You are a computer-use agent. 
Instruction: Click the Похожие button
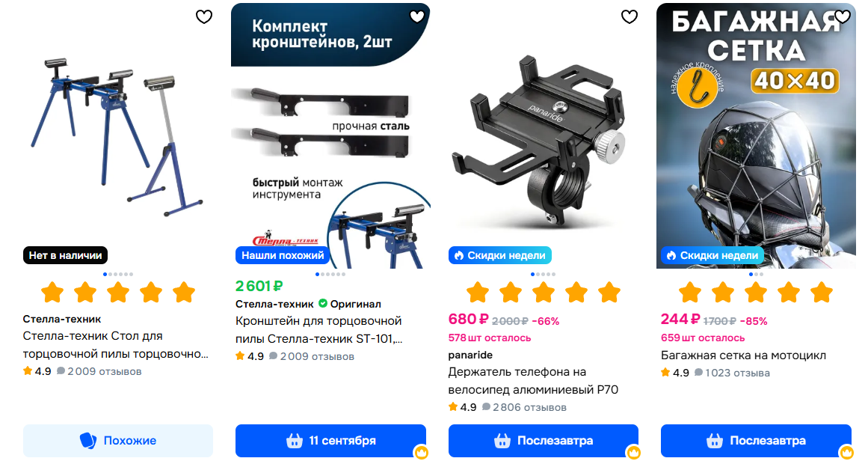pos(118,441)
